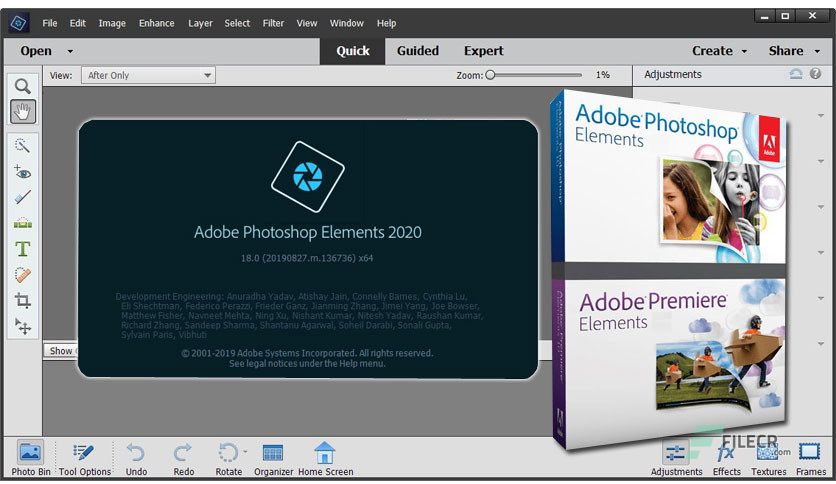The width and height of the screenshot is (836, 484).
Task: Select the Zoom magnifier tool
Action: click(22, 86)
